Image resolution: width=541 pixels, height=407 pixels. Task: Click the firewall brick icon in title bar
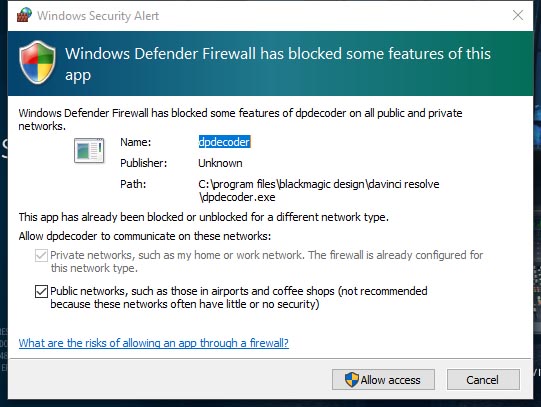(x=24, y=15)
